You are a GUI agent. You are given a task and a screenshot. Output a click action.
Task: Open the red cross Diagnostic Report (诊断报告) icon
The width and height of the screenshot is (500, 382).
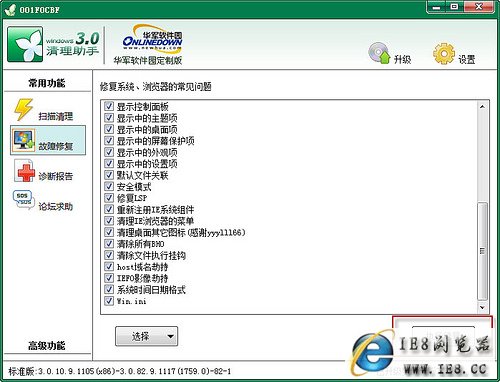point(24,170)
